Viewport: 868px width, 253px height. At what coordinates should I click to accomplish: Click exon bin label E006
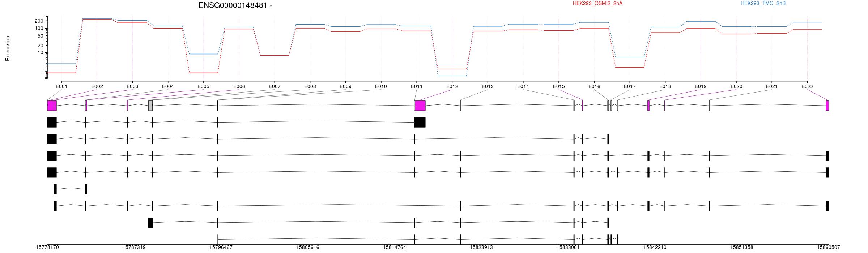[239, 86]
